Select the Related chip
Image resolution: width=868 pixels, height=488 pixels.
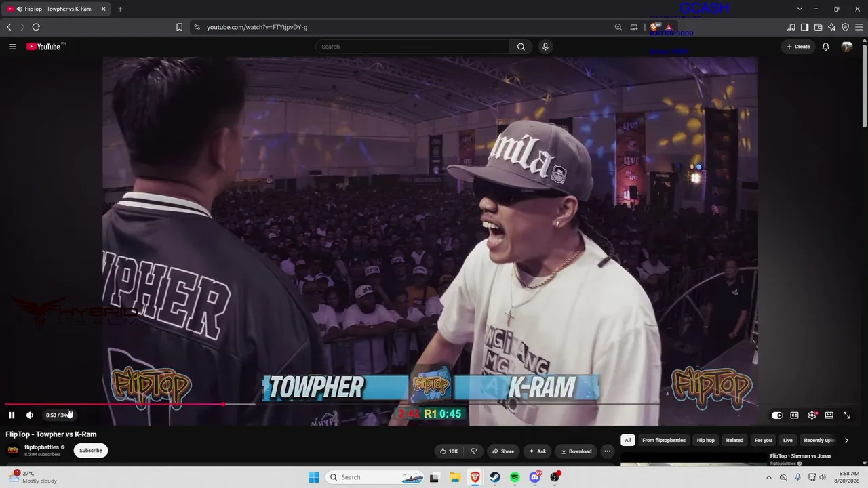735,441
